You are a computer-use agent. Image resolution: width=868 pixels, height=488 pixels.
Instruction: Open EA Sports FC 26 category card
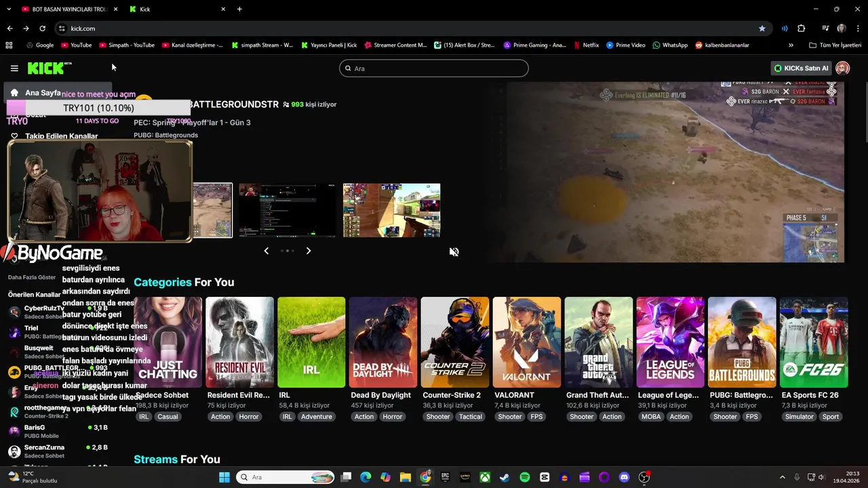point(814,342)
